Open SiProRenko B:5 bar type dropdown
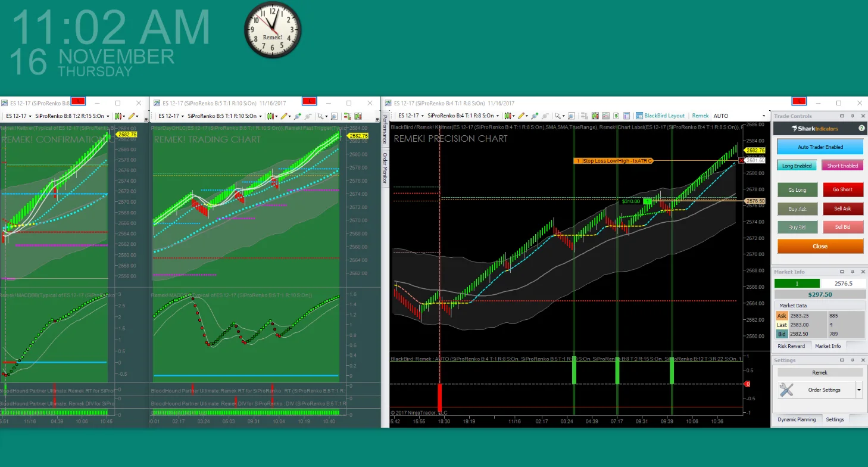The height and width of the screenshot is (467, 868). (226, 116)
